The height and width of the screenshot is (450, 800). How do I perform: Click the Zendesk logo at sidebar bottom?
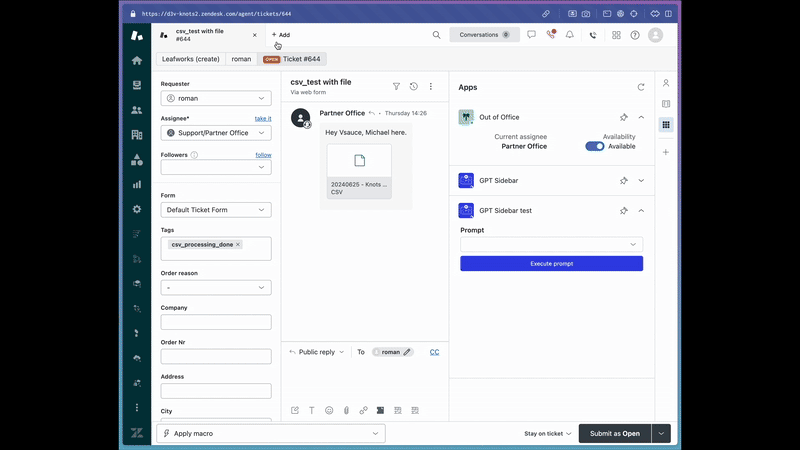137,433
